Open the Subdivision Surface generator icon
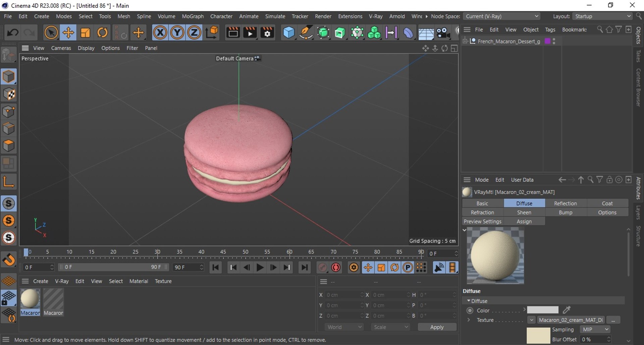The image size is (644, 345). 323,33
